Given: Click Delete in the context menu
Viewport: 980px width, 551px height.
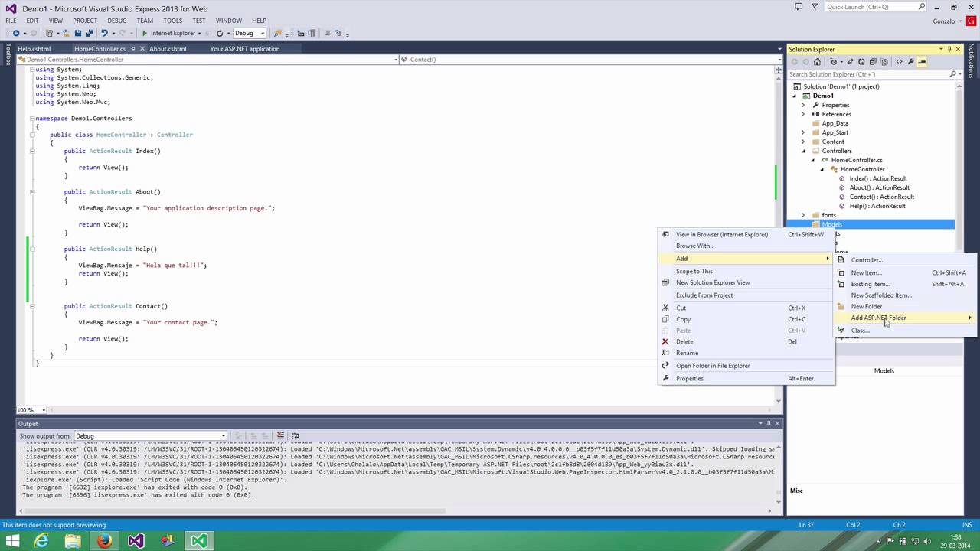Looking at the screenshot, I should click(684, 342).
